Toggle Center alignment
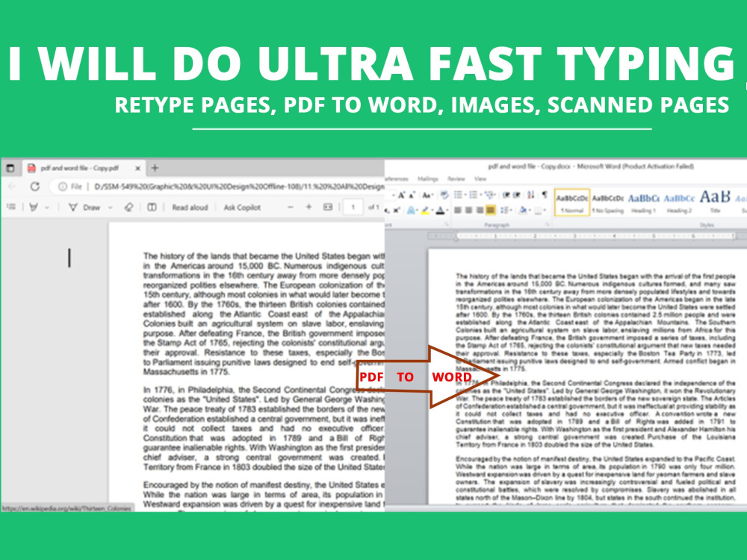 pyautogui.click(x=469, y=210)
